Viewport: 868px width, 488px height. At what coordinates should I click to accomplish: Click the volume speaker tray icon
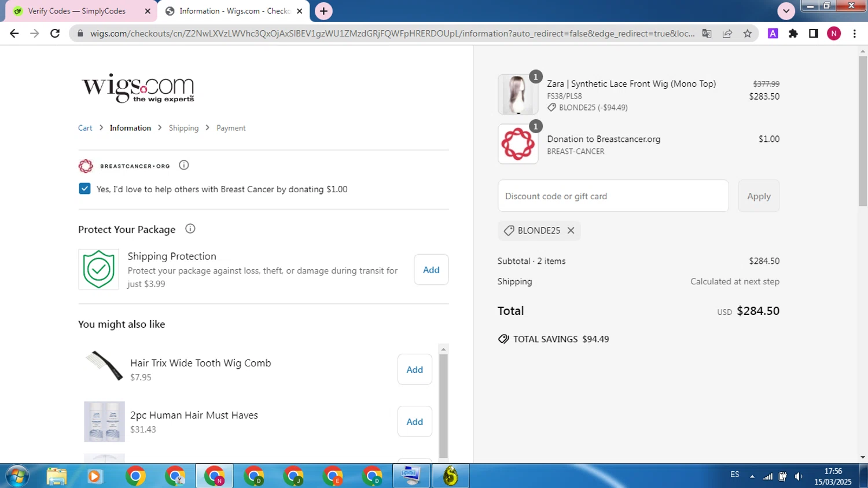(x=799, y=476)
